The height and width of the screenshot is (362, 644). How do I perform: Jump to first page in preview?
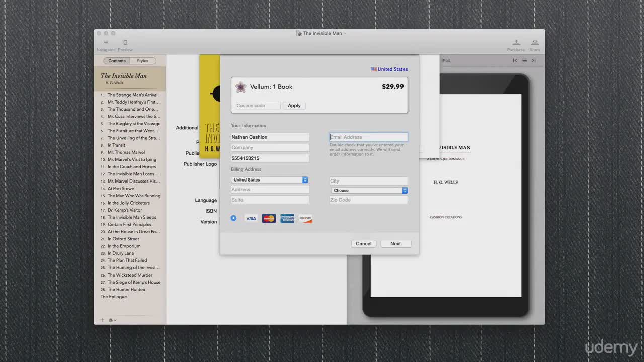(515, 60)
